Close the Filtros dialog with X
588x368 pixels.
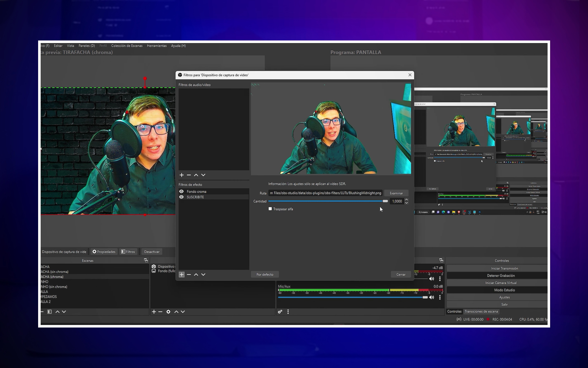(x=410, y=75)
